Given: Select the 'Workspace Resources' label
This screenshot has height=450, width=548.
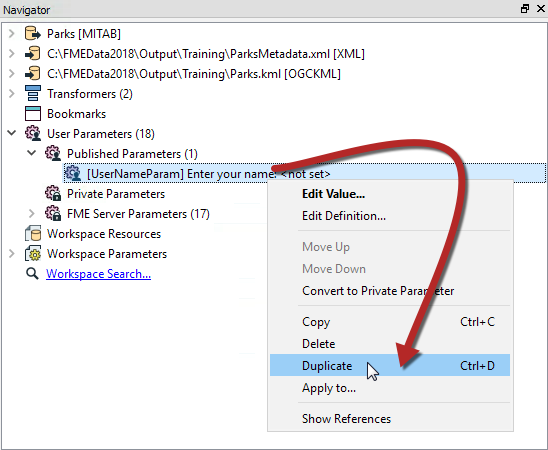Looking at the screenshot, I should click(x=104, y=233).
